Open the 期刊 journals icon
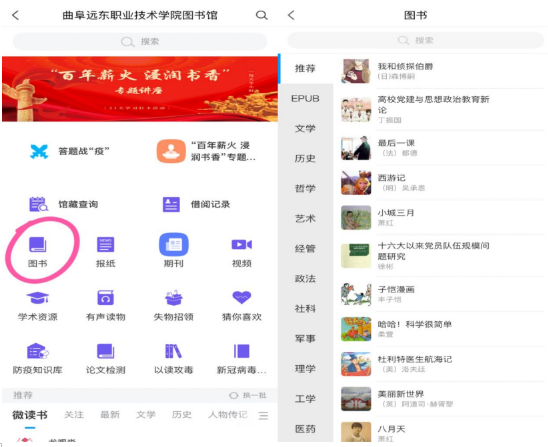This screenshot has height=447, width=548. [174, 244]
